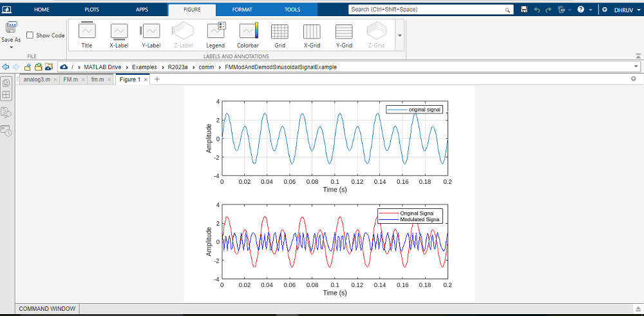
Task: Enable Y-Grid lines
Action: 344,35
